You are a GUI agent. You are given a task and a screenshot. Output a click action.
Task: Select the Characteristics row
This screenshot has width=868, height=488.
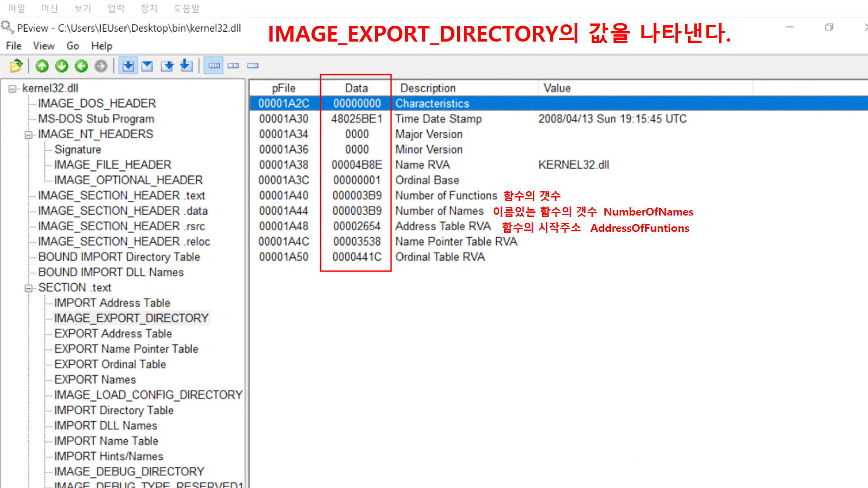[559, 103]
